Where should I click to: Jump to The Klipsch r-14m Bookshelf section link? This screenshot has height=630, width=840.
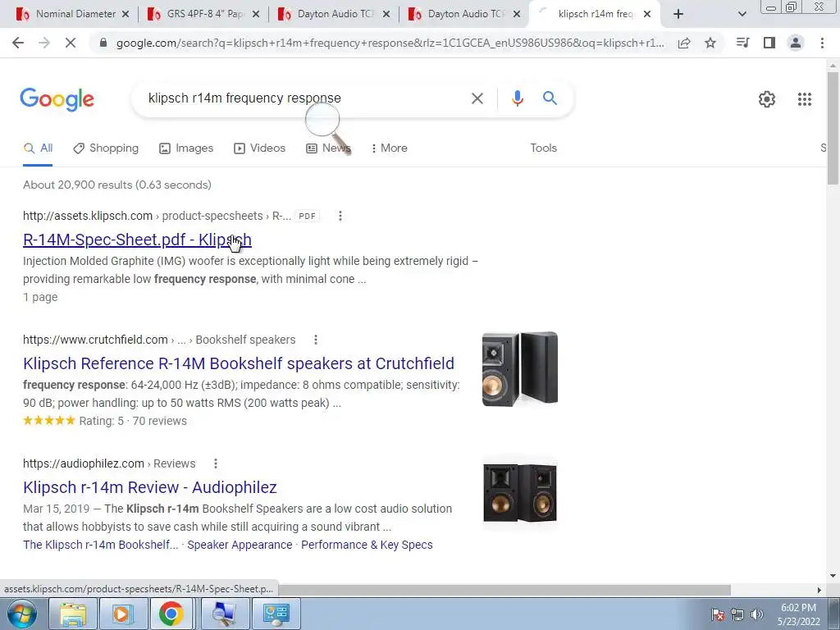tap(101, 545)
